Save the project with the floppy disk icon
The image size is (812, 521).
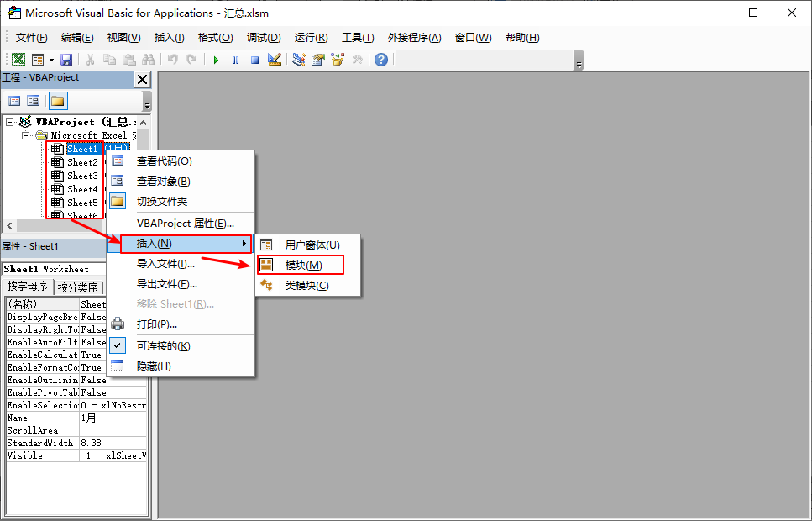pos(66,60)
